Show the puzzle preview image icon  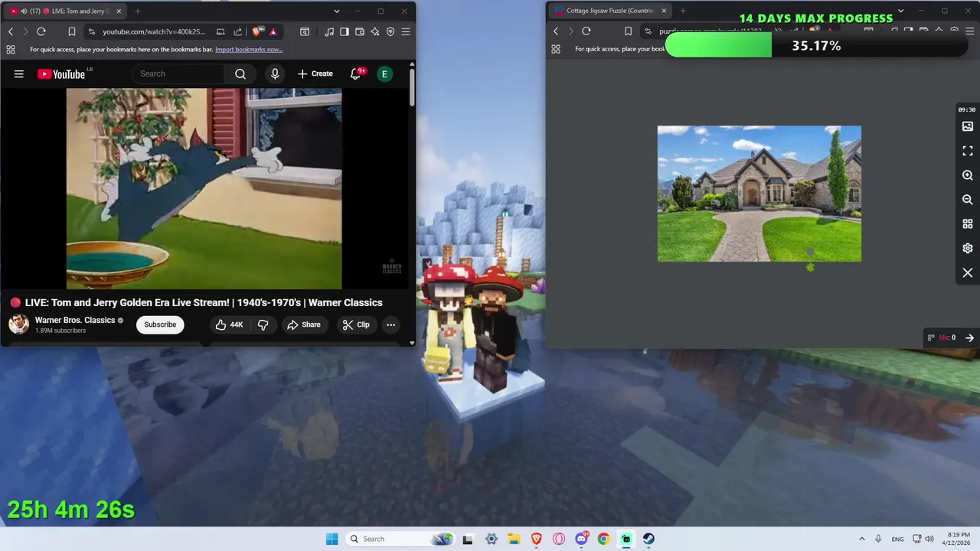pos(968,126)
